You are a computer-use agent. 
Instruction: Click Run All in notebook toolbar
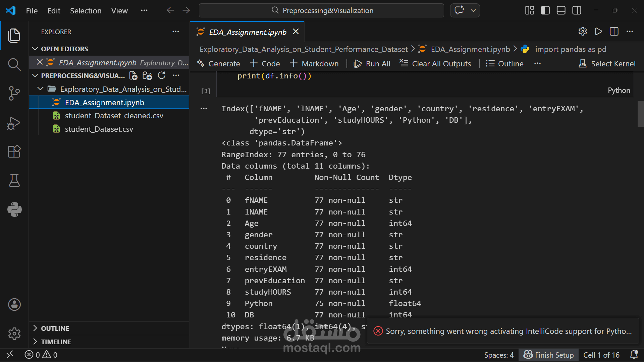[x=372, y=64]
